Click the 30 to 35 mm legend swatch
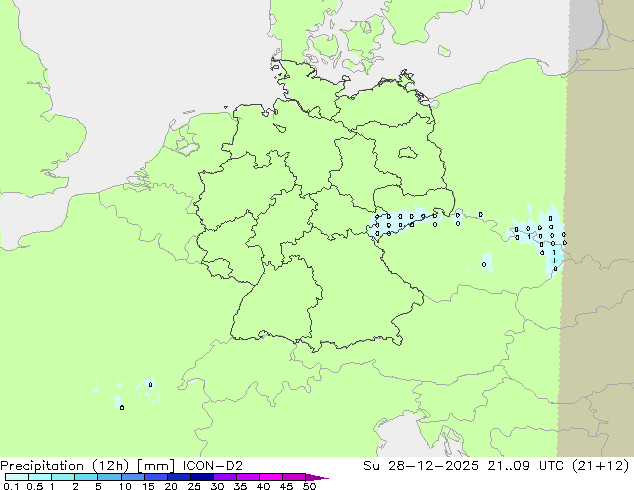Viewport: 634px width, 490px height. pos(224,477)
